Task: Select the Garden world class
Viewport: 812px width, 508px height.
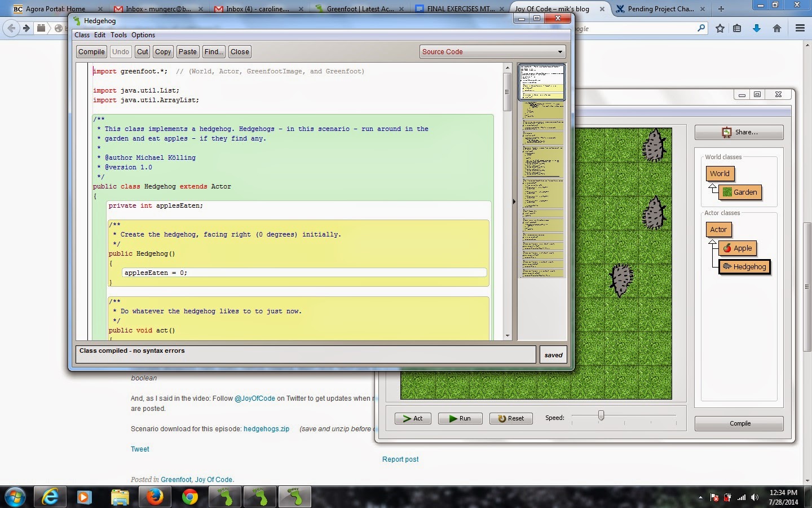Action: click(740, 192)
